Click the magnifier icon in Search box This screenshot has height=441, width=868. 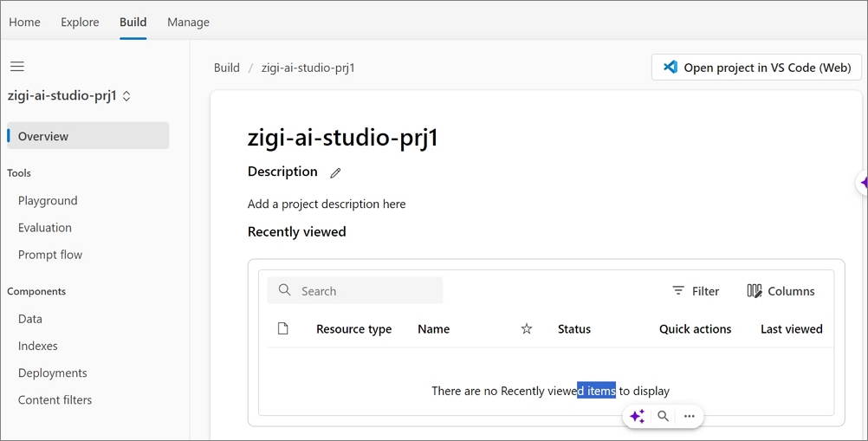284,290
